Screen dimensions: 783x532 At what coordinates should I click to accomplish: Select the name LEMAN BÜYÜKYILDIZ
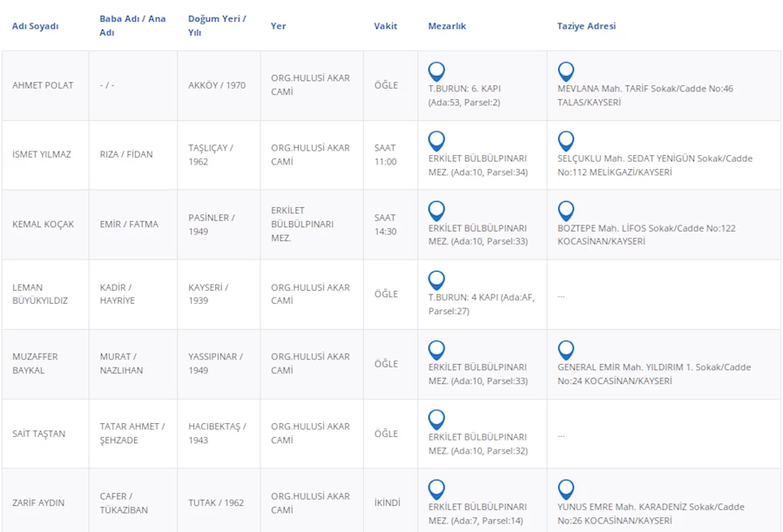pyautogui.click(x=40, y=293)
